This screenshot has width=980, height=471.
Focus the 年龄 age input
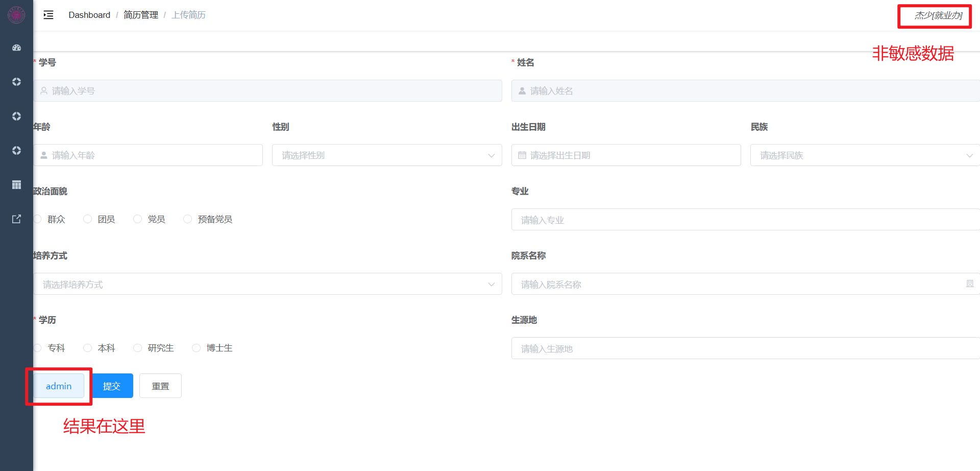pyautogui.click(x=148, y=155)
